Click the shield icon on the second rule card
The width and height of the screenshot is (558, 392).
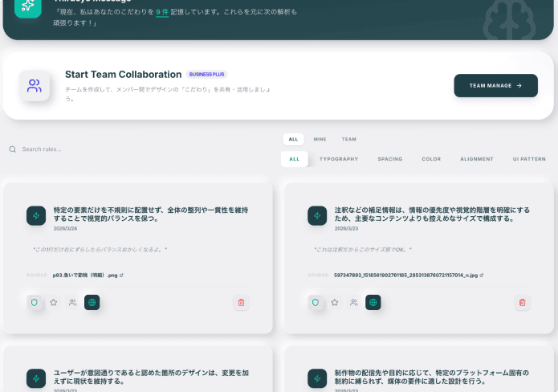tap(316, 302)
